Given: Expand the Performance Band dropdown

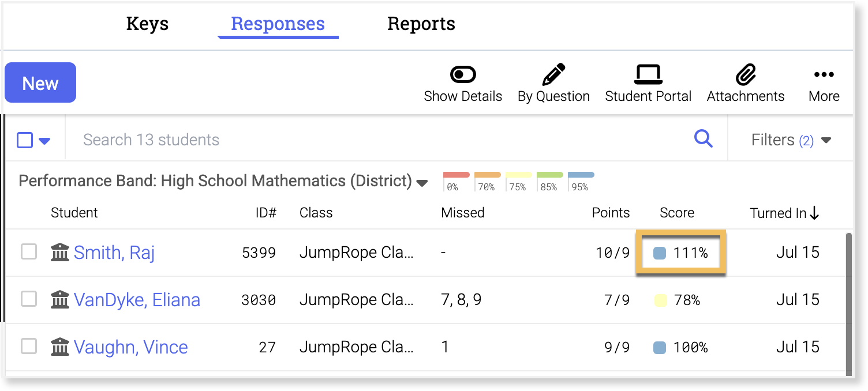Looking at the screenshot, I should pos(422,183).
